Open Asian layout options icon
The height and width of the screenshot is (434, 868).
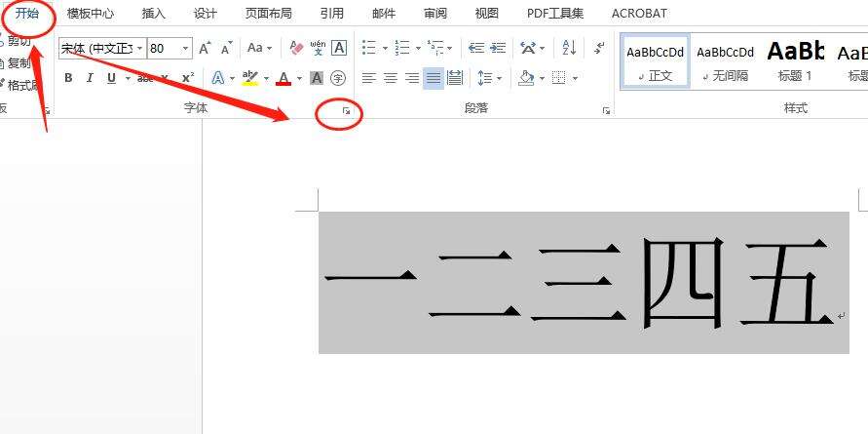[x=529, y=48]
